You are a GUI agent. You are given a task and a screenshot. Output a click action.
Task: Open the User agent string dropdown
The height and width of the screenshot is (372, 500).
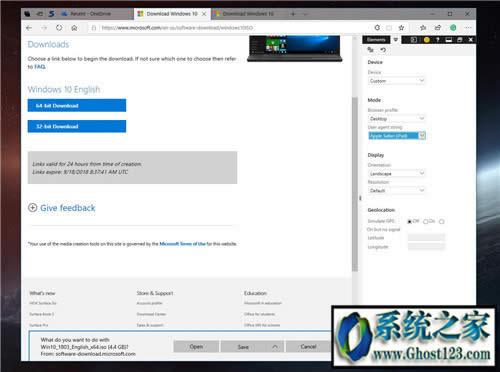397,136
